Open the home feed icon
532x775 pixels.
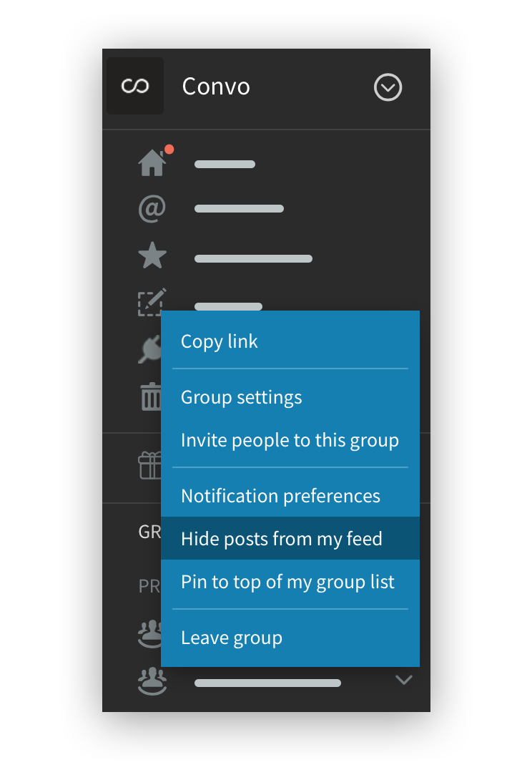[152, 163]
